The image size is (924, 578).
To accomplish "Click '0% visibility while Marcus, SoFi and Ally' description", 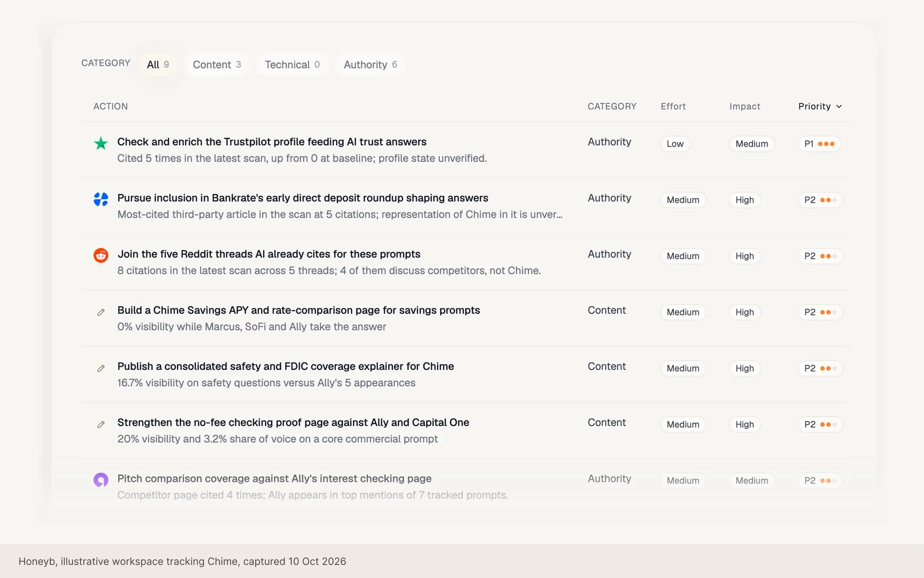I will pyautogui.click(x=252, y=327).
